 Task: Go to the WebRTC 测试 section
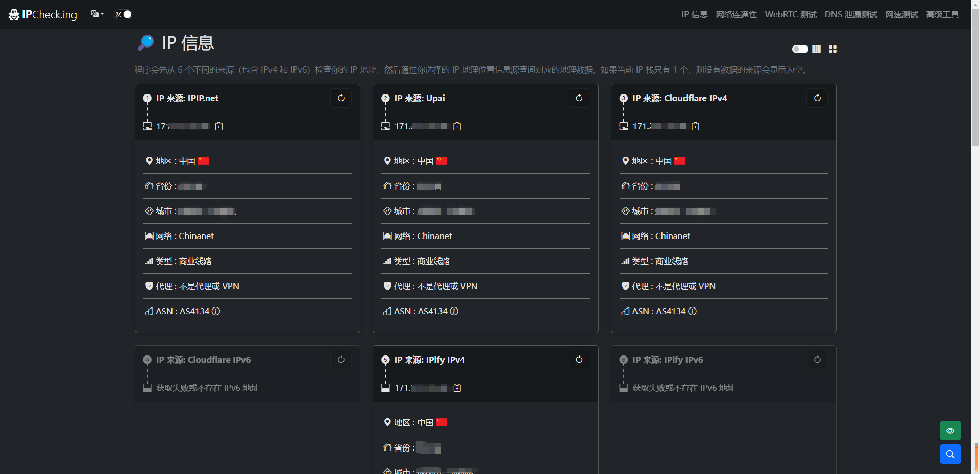(x=790, y=14)
